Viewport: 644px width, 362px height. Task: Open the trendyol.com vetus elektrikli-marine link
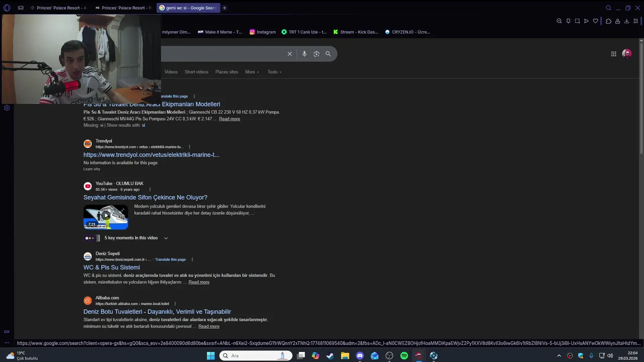coord(151,155)
